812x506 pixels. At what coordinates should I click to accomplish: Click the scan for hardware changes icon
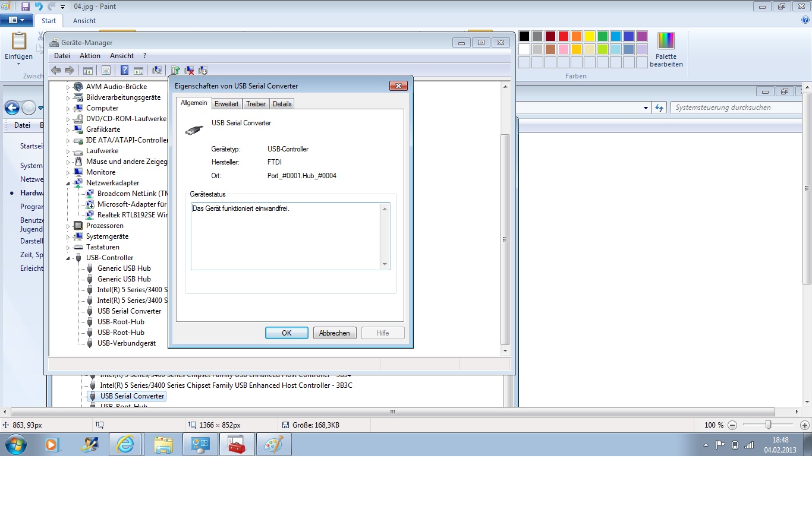[157, 70]
